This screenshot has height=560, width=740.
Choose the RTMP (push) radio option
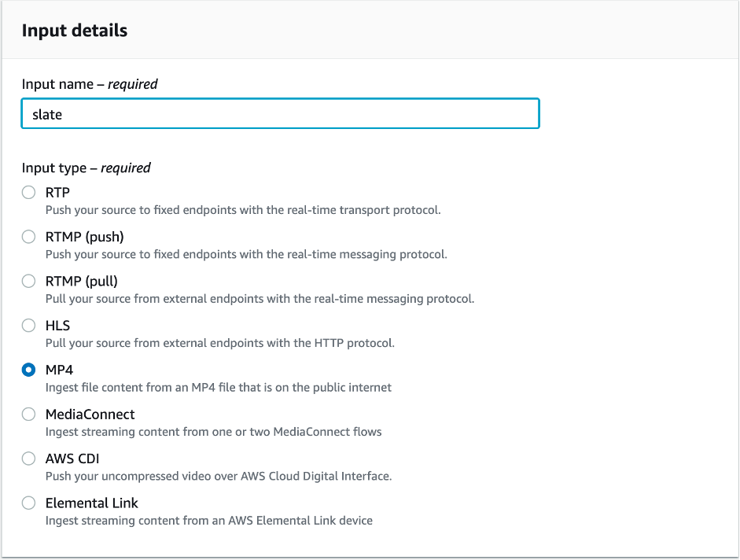[x=29, y=237]
